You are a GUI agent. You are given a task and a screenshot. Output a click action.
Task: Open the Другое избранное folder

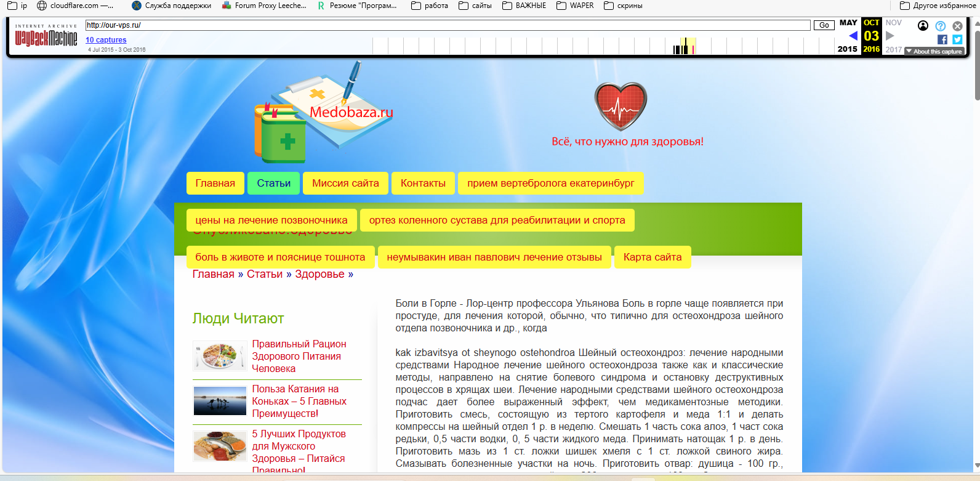[x=938, y=6]
